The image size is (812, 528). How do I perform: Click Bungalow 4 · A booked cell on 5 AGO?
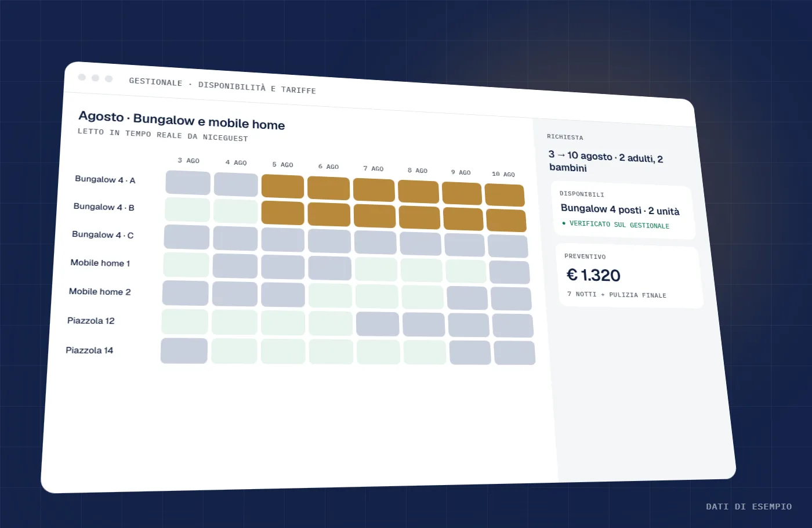tap(282, 187)
